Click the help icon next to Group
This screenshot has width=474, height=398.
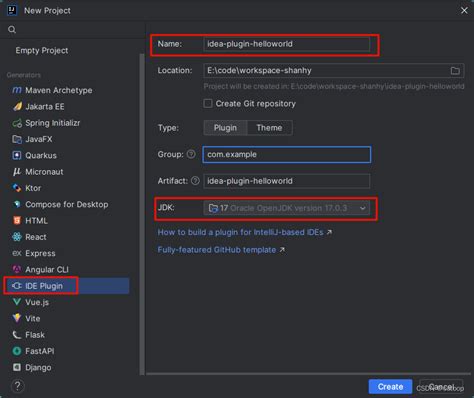tap(191, 154)
